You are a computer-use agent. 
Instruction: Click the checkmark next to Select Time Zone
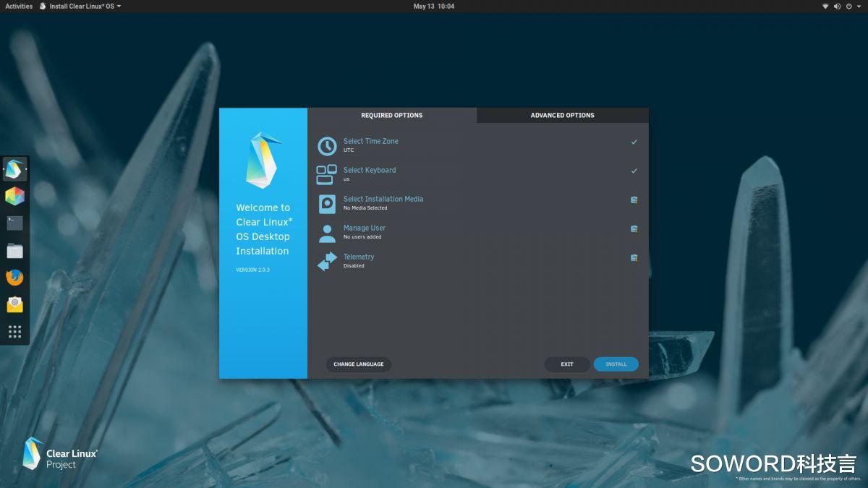point(634,142)
